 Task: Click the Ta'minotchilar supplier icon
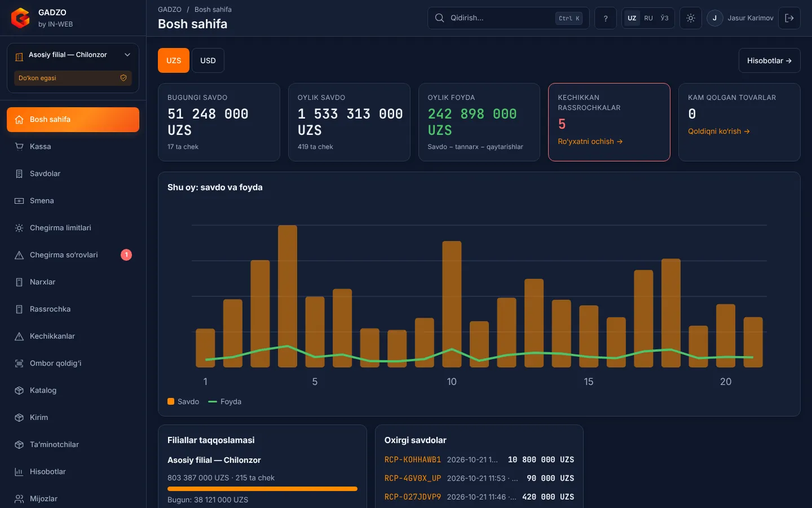(x=19, y=445)
